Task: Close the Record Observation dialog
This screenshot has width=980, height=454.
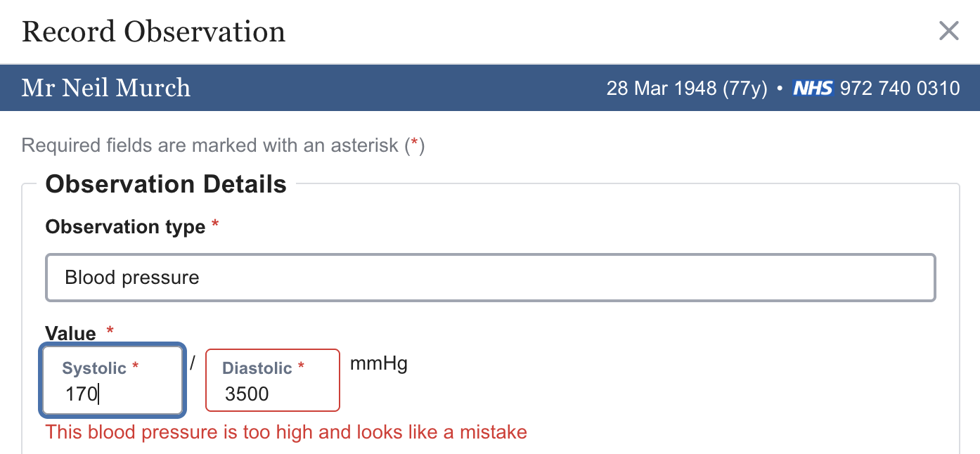Action: coord(948,31)
